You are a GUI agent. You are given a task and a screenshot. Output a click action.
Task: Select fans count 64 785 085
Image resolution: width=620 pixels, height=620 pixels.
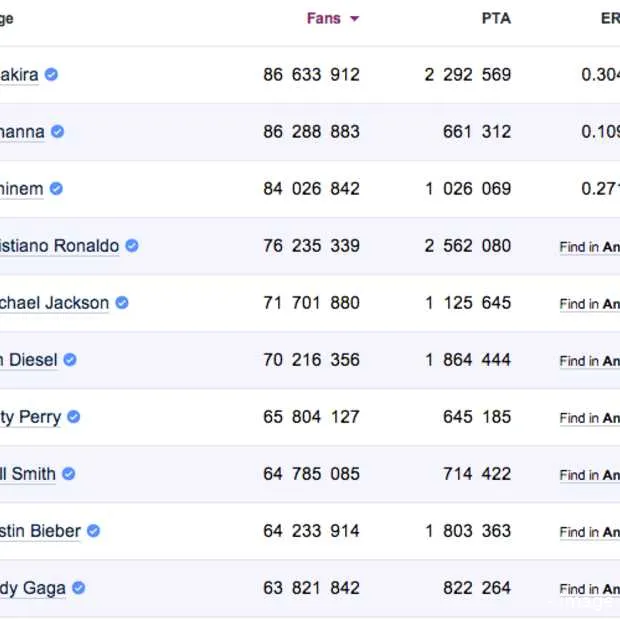click(312, 474)
